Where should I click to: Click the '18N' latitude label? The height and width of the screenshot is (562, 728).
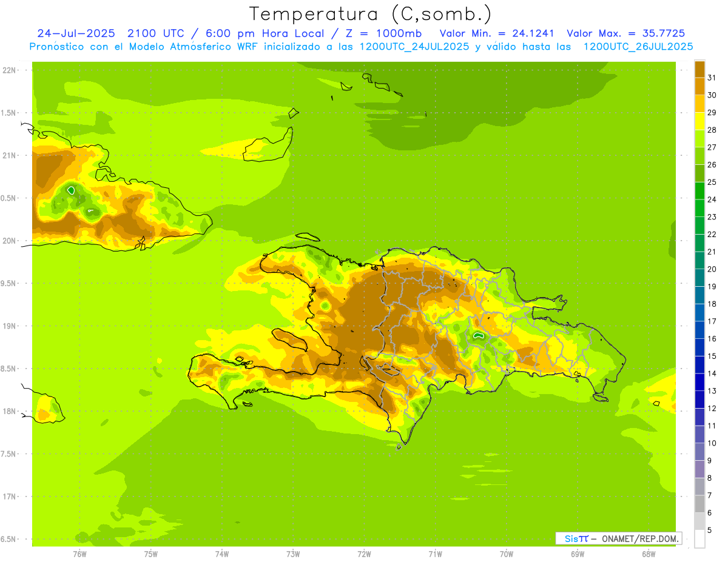pyautogui.click(x=9, y=411)
